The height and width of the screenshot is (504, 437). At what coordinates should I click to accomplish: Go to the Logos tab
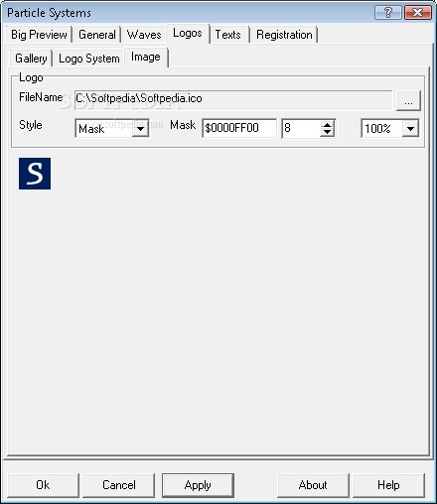pos(188,34)
